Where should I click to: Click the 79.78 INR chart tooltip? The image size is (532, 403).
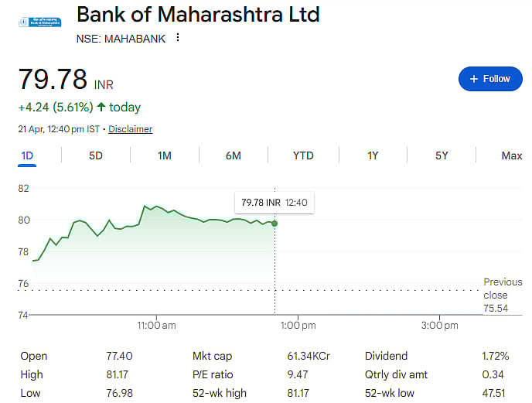click(274, 203)
